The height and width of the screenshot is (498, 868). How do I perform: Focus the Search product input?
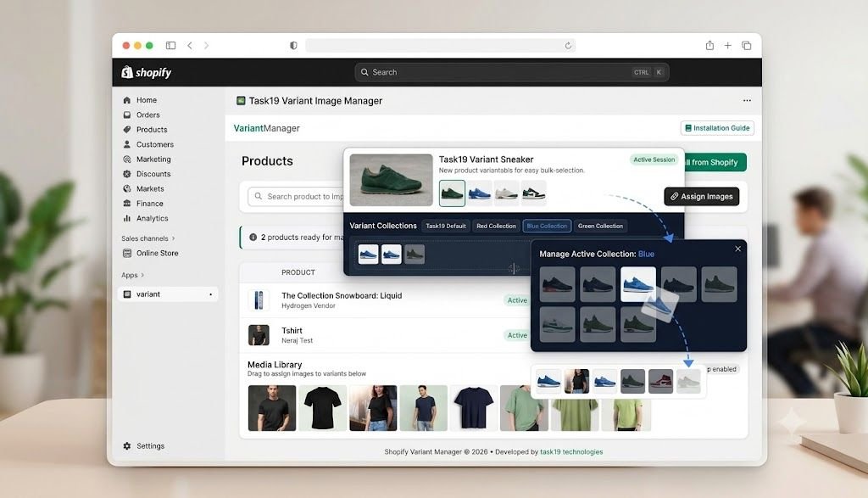pyautogui.click(x=296, y=196)
